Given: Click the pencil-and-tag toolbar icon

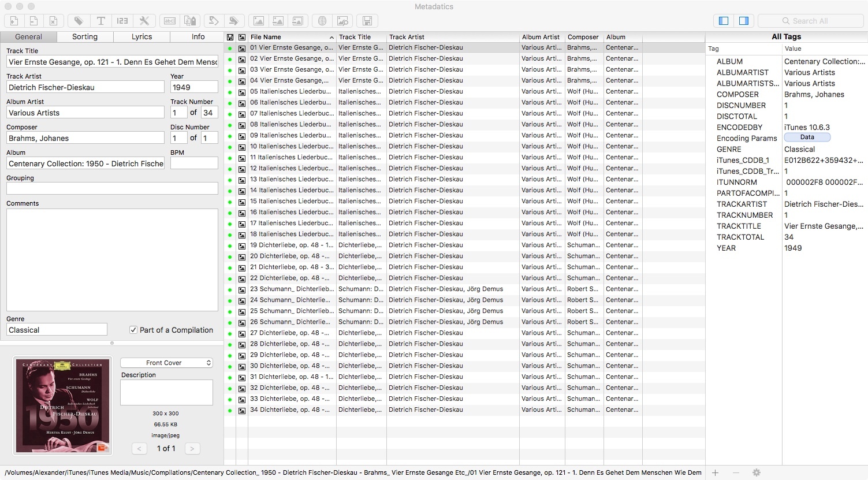Looking at the screenshot, I should [214, 21].
